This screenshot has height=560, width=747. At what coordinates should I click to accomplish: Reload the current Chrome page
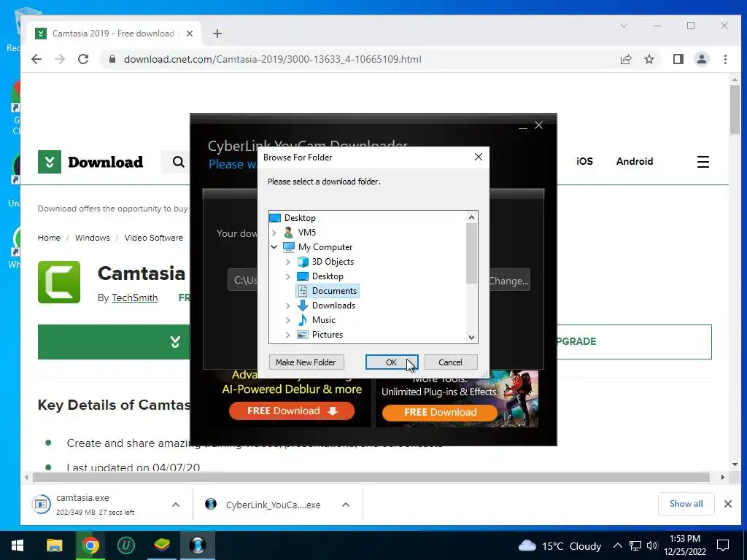tap(83, 59)
